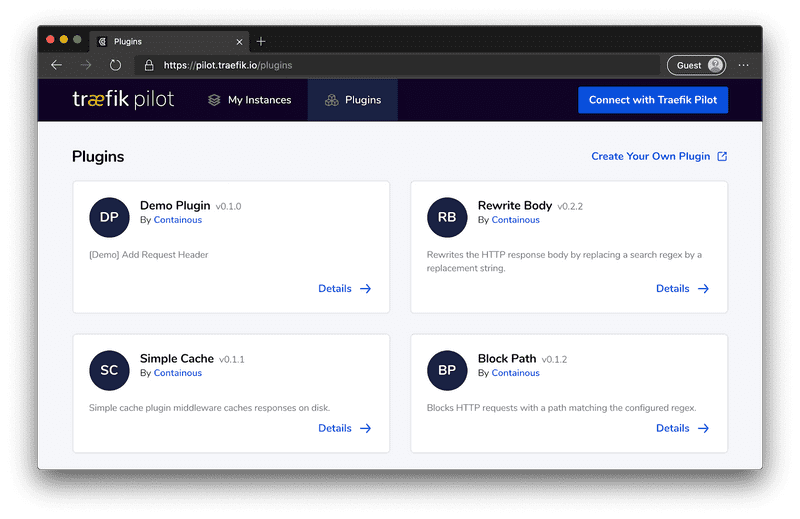Click the arrow icon next to Demo Plugin Details
Image resolution: width=800 pixels, height=519 pixels.
coord(365,289)
